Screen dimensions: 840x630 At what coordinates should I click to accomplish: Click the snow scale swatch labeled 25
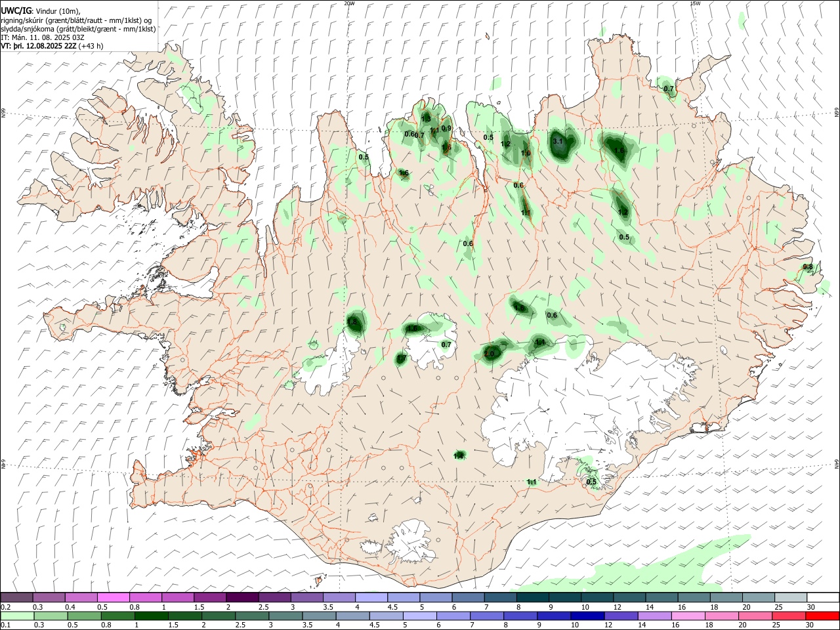click(791, 597)
